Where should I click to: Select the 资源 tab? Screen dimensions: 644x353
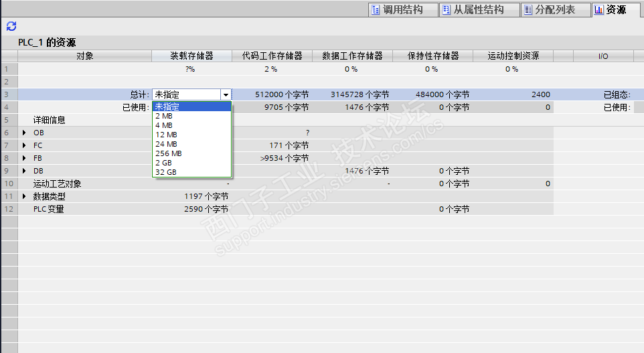615,10
